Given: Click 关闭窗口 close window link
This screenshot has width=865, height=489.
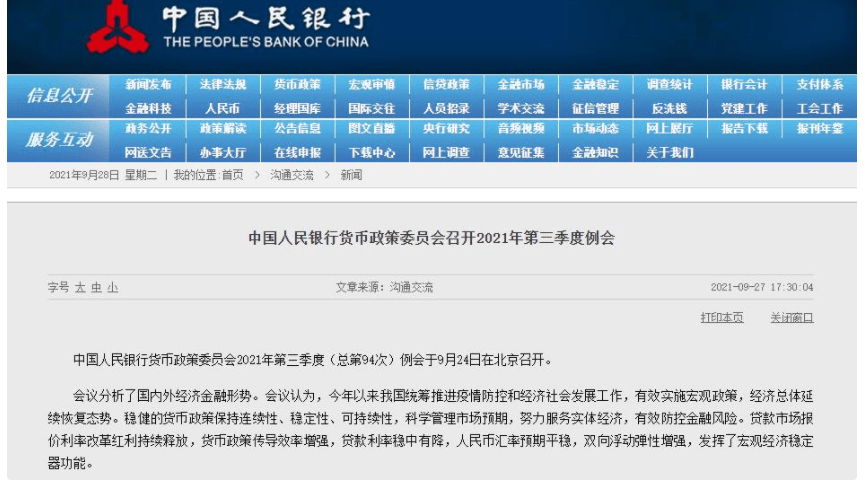Looking at the screenshot, I should [792, 317].
